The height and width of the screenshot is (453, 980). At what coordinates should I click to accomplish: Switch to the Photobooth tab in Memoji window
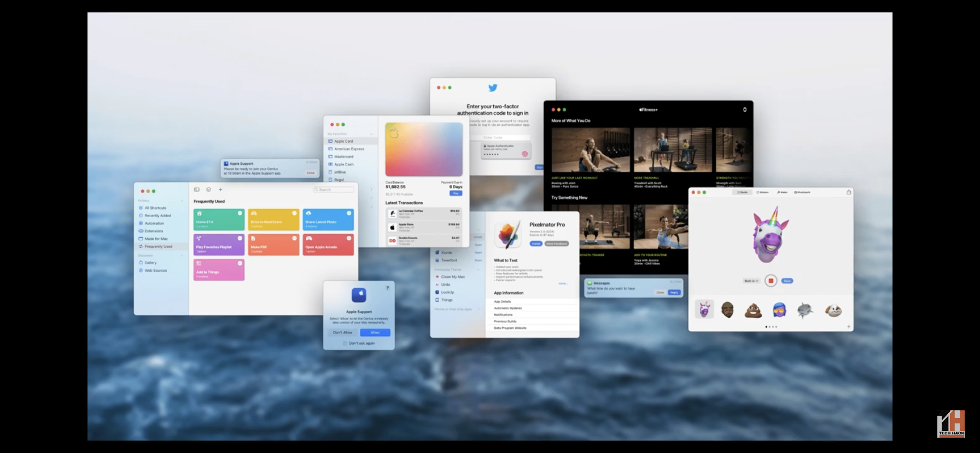[803, 193]
